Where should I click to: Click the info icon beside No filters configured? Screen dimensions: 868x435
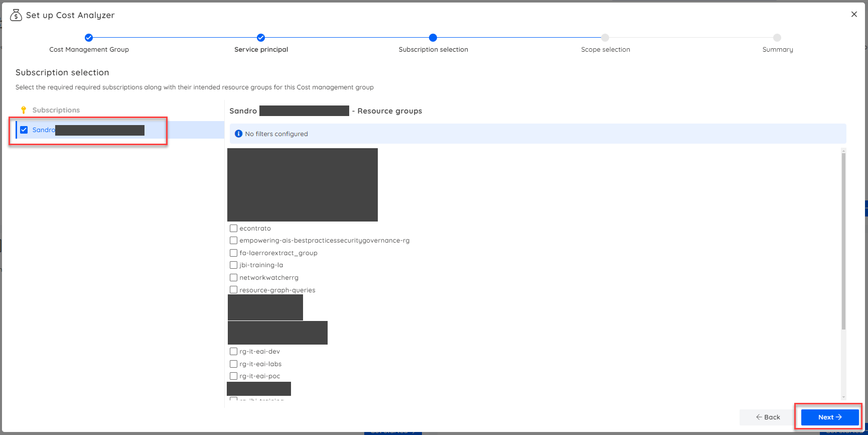point(239,134)
